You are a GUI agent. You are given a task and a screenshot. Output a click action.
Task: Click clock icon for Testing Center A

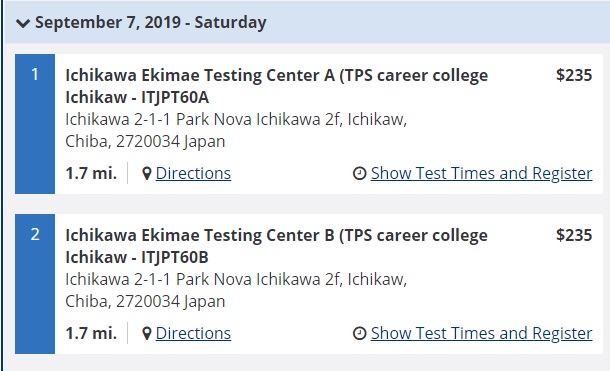pos(359,173)
